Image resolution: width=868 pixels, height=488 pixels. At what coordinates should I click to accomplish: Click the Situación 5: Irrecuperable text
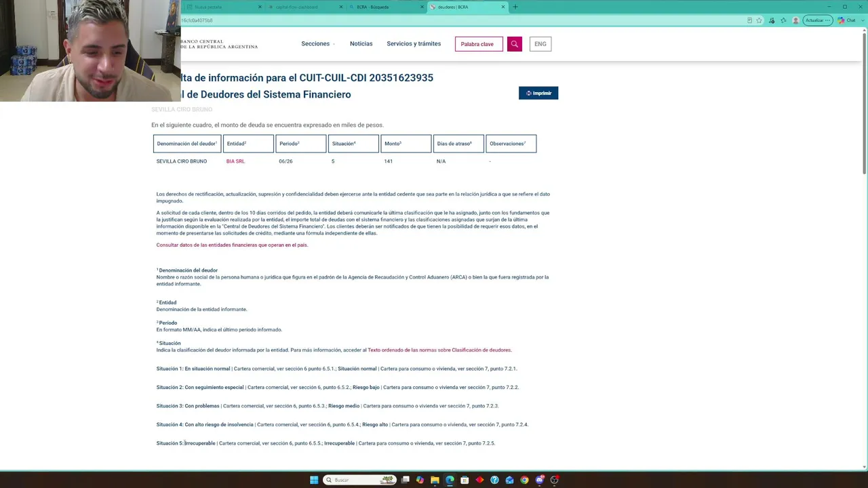click(186, 443)
